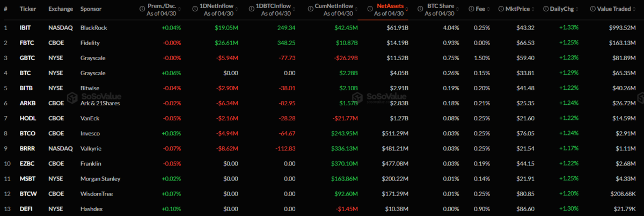Click the Franklin sponsor cell
644x216 pixels.
(x=91, y=163)
